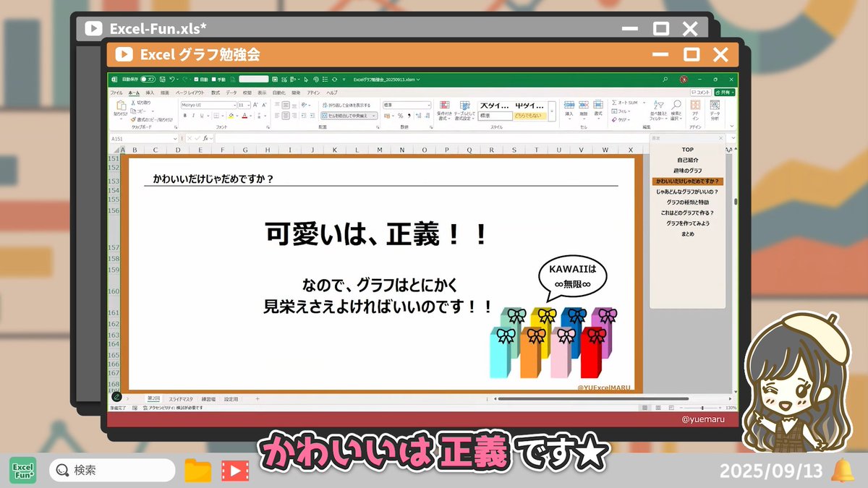Open the ページレイアウト ribbon tab
Image resolution: width=868 pixels, height=488 pixels.
(x=190, y=93)
